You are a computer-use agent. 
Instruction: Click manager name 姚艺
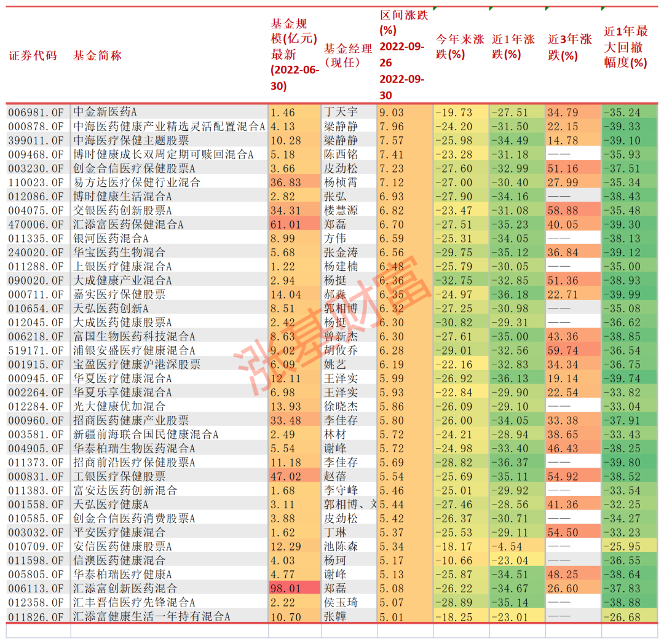click(x=334, y=364)
